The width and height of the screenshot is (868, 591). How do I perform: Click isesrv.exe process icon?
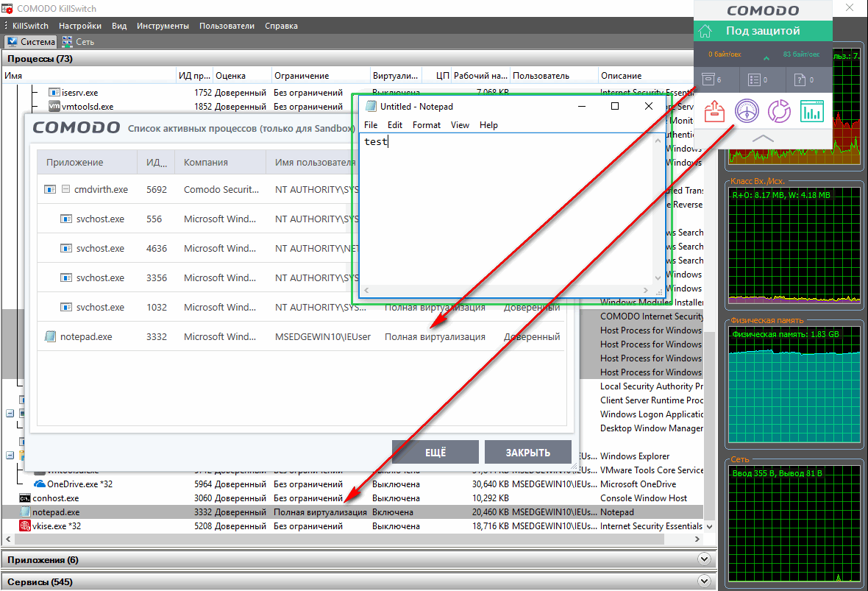click(x=54, y=93)
